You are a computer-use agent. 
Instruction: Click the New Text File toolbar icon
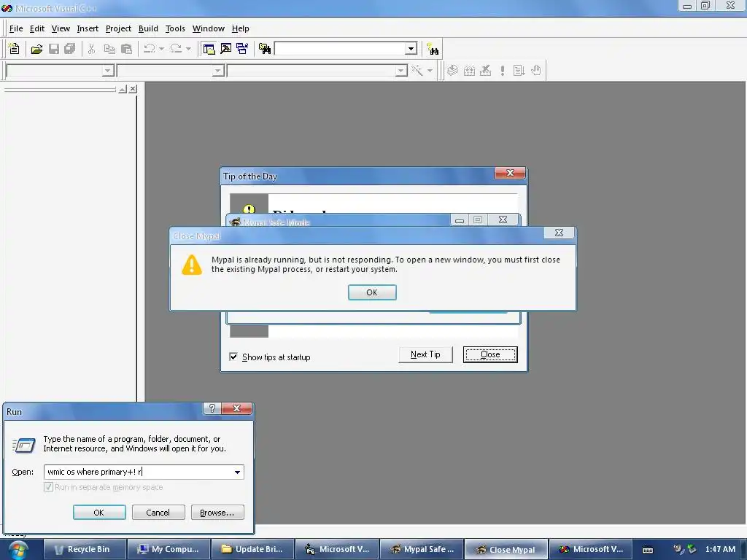(15, 49)
